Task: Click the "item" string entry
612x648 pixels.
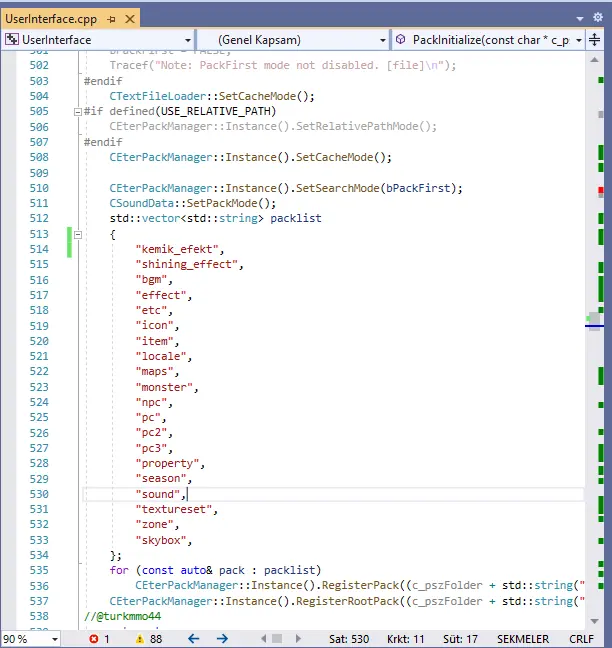Action: point(155,341)
